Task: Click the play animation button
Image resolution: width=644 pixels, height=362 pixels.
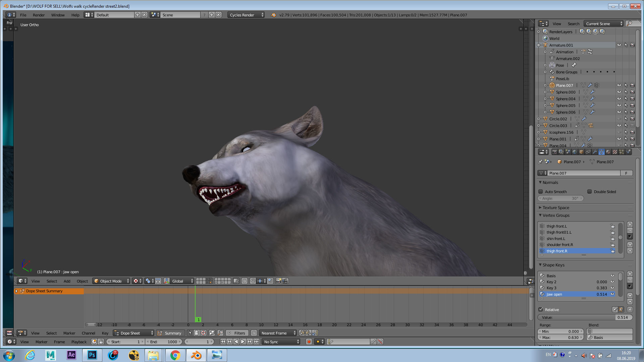Action: coord(243,342)
